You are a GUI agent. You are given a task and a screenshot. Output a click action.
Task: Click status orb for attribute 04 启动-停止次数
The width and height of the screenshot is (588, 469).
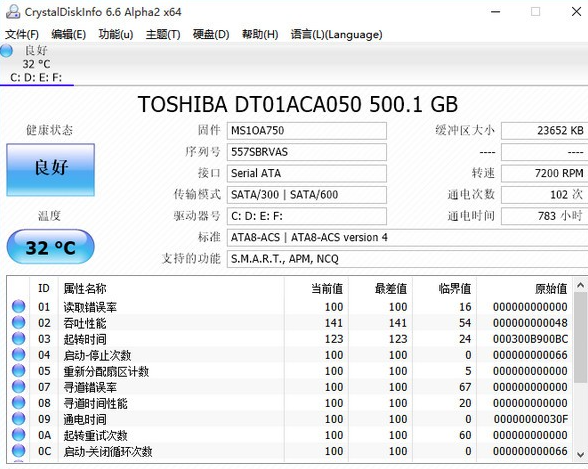(18, 354)
